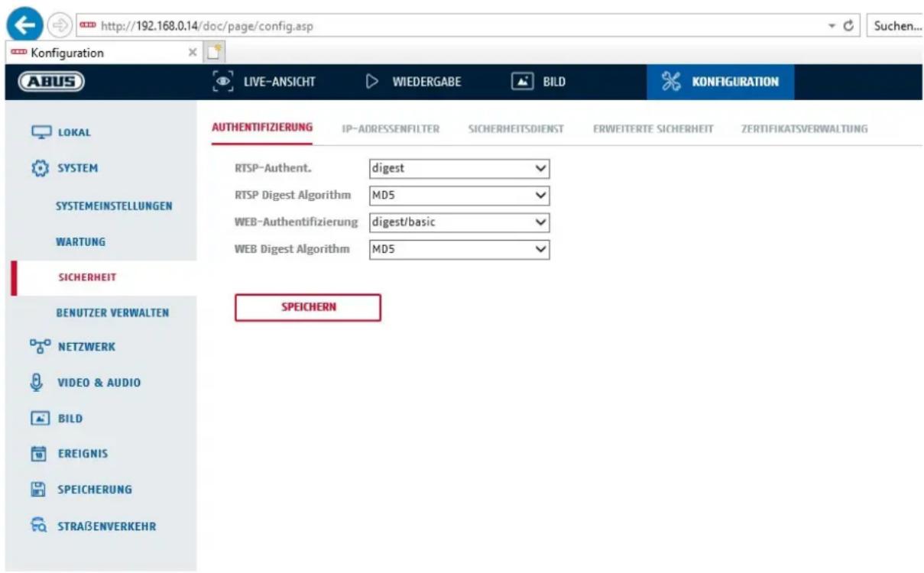Viewport: 924px width, 573px height.
Task: Switch to the AUTHENTIFIZIERUNG tab
Action: 261,128
